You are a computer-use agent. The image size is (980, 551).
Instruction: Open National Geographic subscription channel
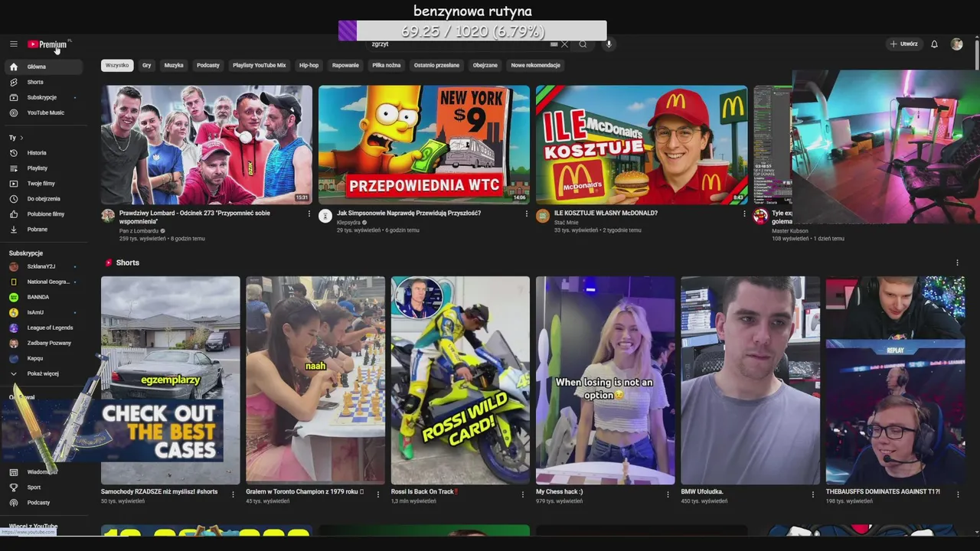[44, 282]
